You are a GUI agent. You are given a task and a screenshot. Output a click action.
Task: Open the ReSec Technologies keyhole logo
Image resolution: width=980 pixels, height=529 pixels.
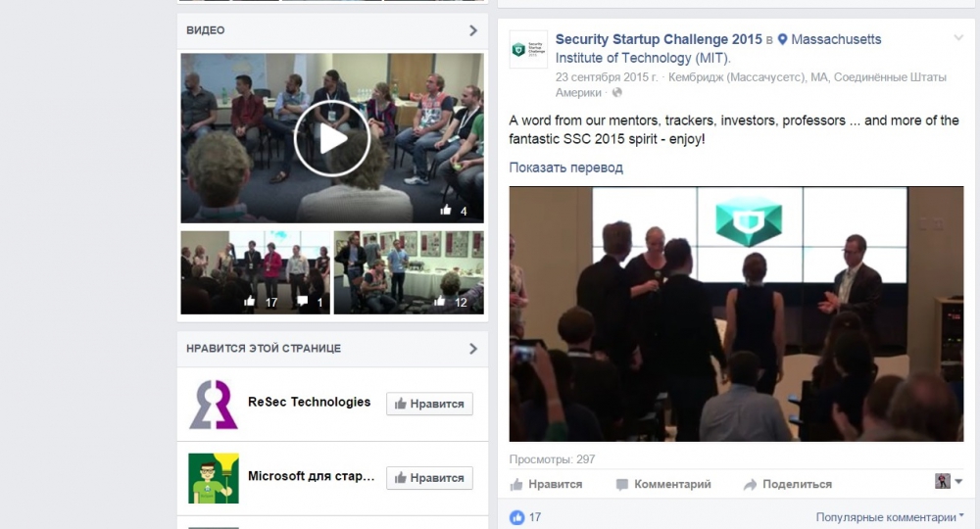pyautogui.click(x=214, y=404)
